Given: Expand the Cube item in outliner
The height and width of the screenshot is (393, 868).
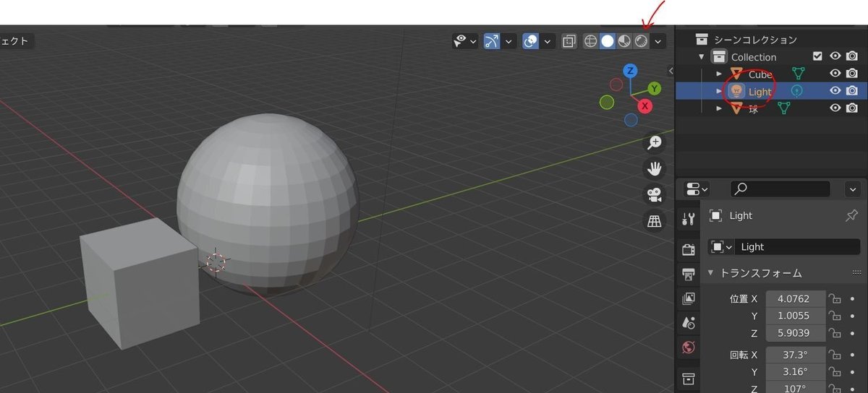Looking at the screenshot, I should point(718,74).
